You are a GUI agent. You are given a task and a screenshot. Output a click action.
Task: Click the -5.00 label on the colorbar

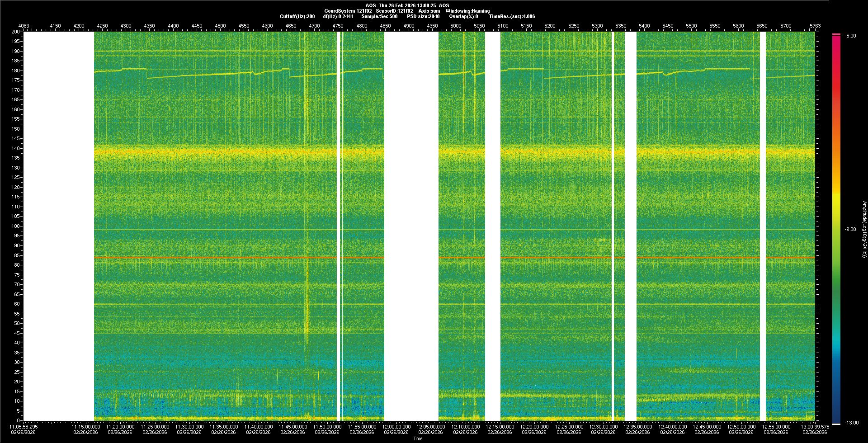pyautogui.click(x=850, y=36)
